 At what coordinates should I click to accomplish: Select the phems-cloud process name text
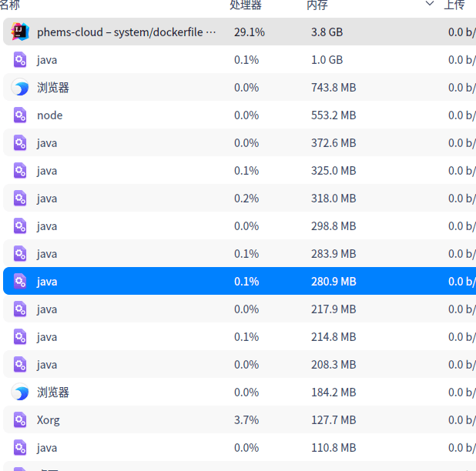point(126,32)
